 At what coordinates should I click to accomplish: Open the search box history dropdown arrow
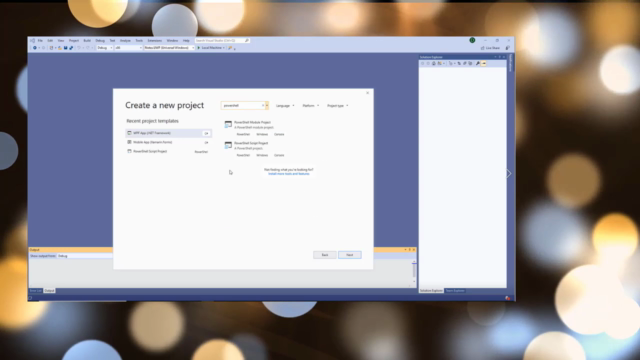(267, 106)
